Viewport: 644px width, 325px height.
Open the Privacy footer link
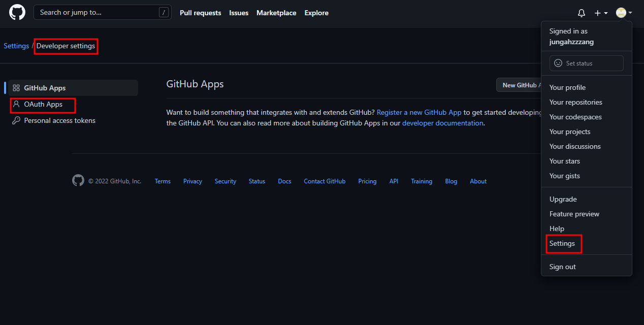[192, 181]
